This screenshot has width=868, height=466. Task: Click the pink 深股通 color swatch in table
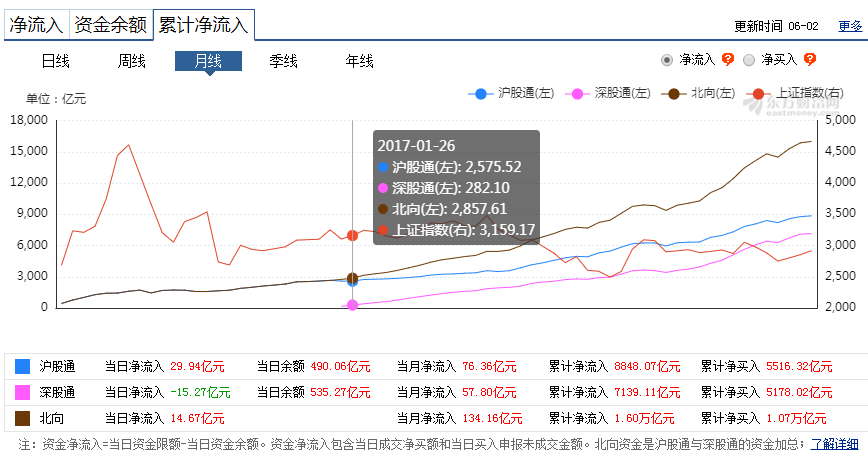pos(22,392)
